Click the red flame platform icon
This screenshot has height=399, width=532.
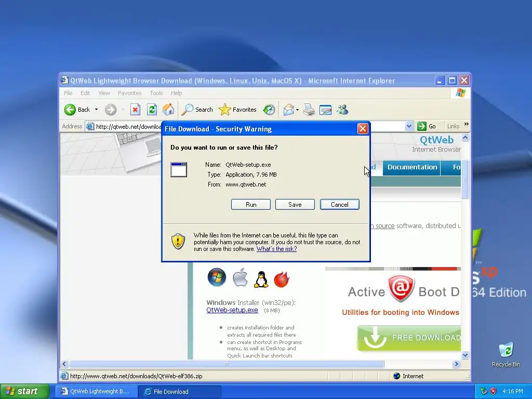point(282,279)
